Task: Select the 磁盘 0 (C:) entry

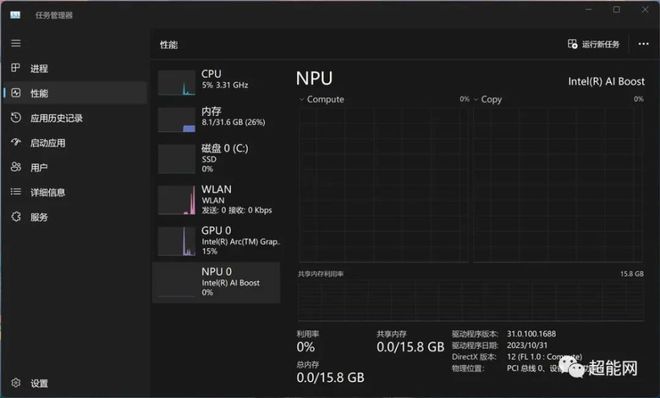Action: tap(216, 158)
